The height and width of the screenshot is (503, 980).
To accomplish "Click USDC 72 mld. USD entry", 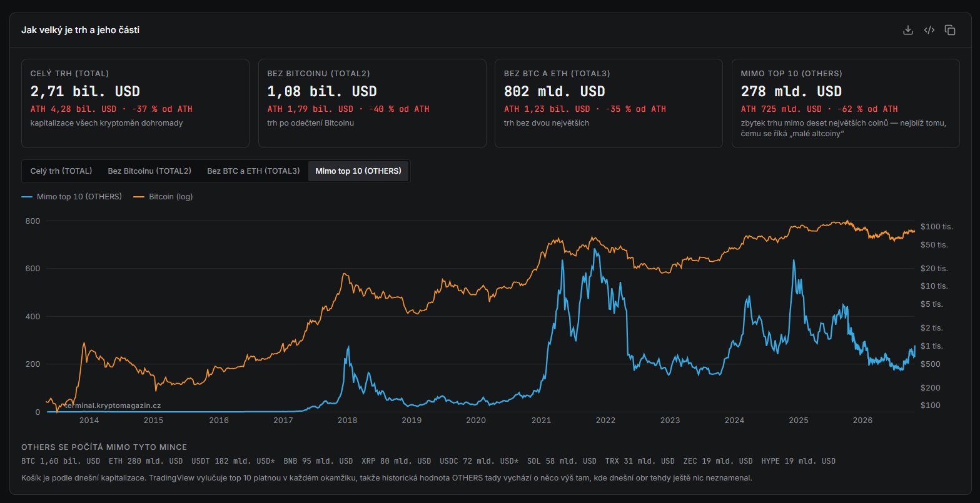I will [479, 461].
